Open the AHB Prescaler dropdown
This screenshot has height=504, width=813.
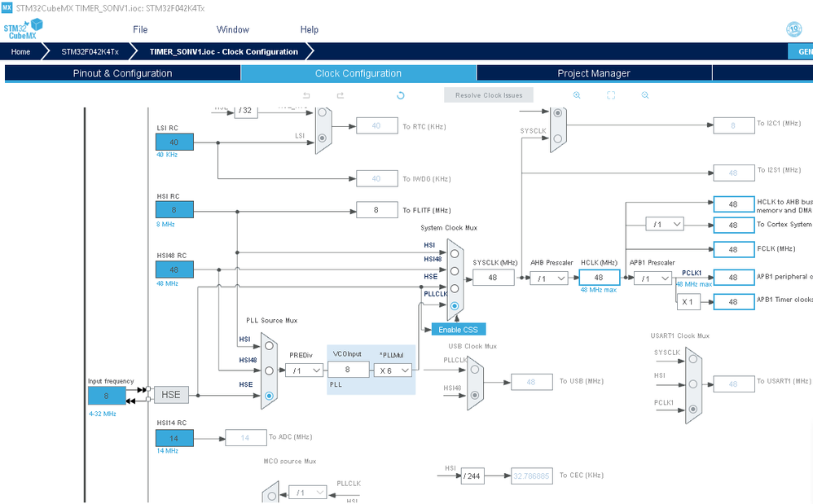pos(548,278)
